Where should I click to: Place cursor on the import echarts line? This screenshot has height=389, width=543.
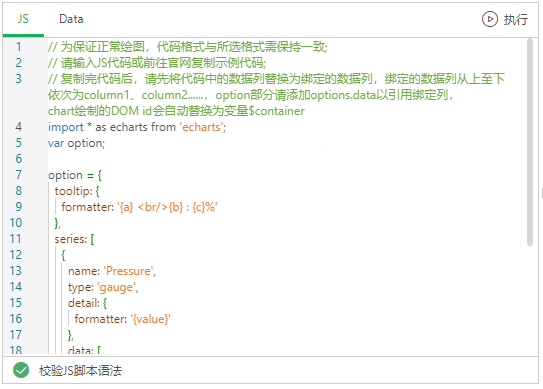coord(137,127)
